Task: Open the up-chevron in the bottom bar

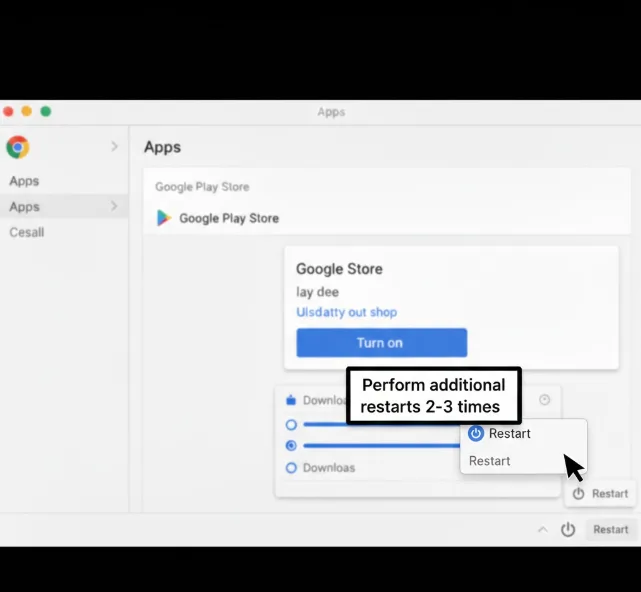Action: coord(542,530)
